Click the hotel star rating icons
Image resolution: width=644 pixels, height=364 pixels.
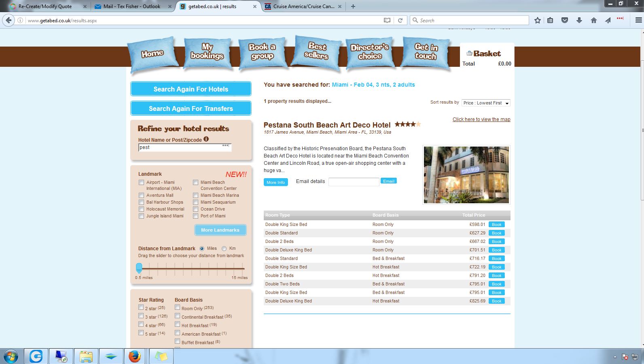pos(408,124)
